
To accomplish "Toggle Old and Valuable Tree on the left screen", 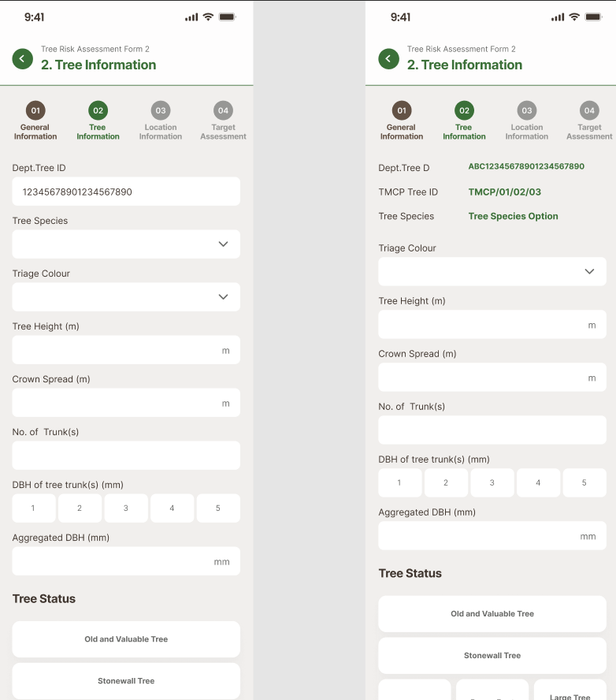I will click(x=126, y=639).
